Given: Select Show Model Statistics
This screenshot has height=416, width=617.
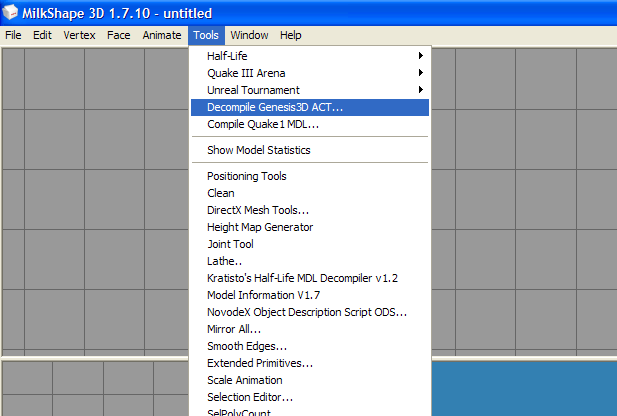Looking at the screenshot, I should [x=310, y=150].
